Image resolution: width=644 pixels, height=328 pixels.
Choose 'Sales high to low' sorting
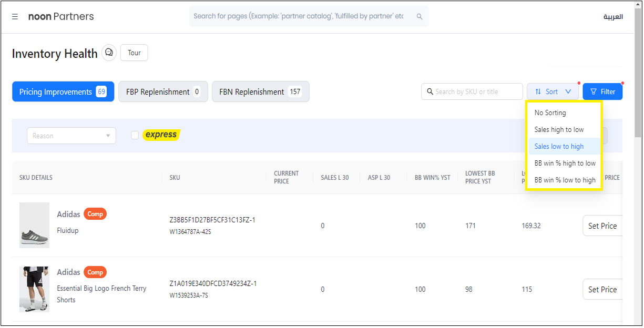point(559,129)
